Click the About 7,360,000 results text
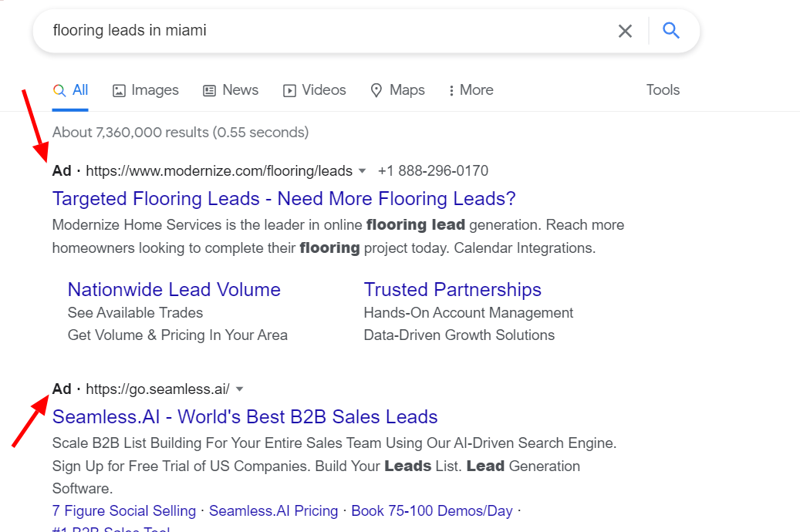Viewport: 800px width, 532px height. point(181,133)
